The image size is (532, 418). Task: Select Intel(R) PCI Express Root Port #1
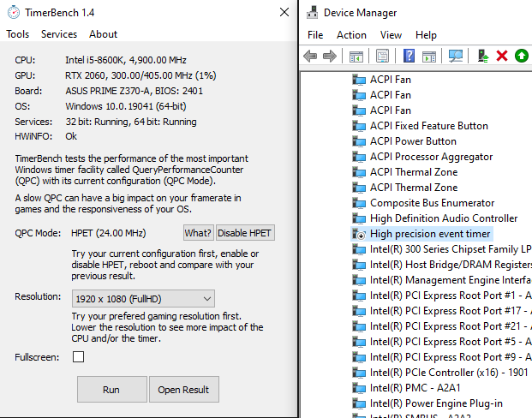[451, 296]
